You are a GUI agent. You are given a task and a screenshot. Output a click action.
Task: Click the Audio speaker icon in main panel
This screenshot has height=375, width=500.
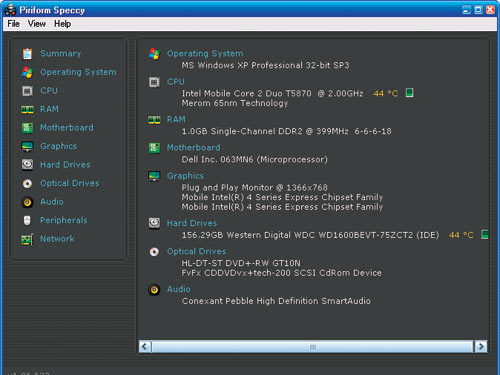[x=154, y=290]
